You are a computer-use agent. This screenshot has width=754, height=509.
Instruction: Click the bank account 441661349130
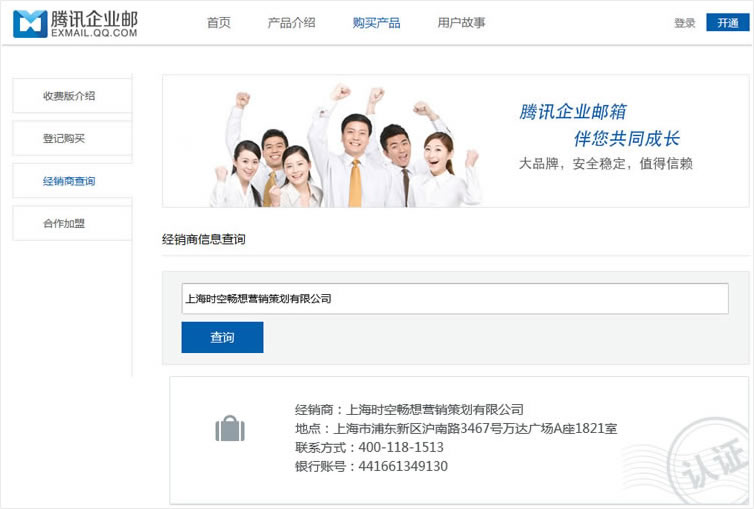pos(403,466)
